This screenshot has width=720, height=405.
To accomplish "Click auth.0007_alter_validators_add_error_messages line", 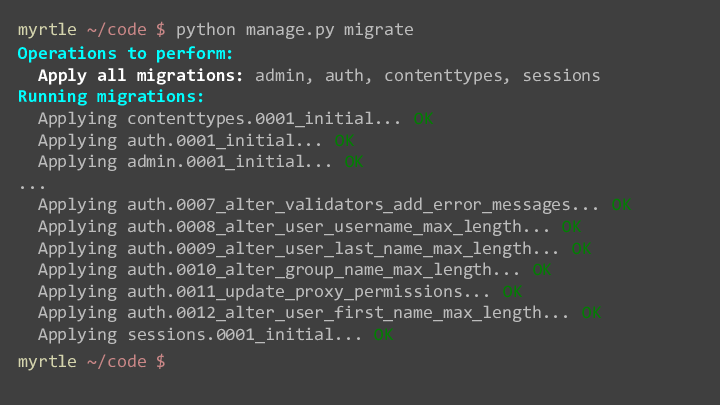I will 335,205.
